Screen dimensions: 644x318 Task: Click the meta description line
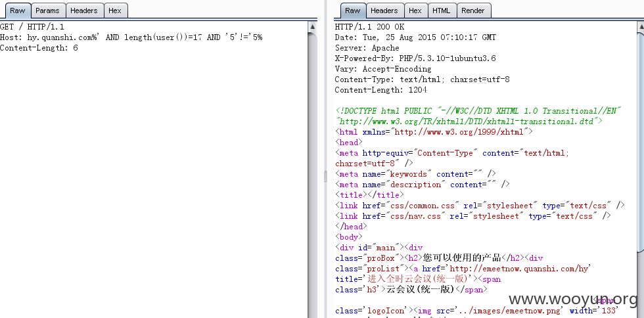point(422,185)
